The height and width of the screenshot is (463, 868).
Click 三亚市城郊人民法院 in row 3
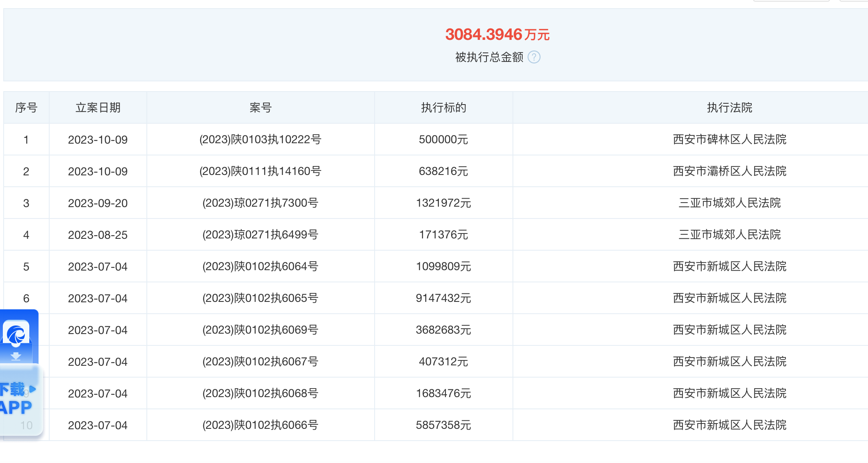pos(729,203)
